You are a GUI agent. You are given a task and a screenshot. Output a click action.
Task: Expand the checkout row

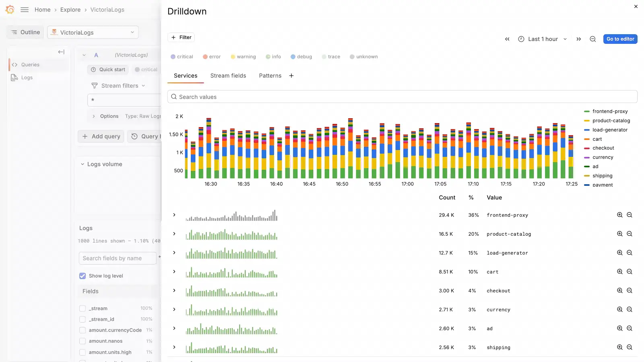(x=174, y=291)
